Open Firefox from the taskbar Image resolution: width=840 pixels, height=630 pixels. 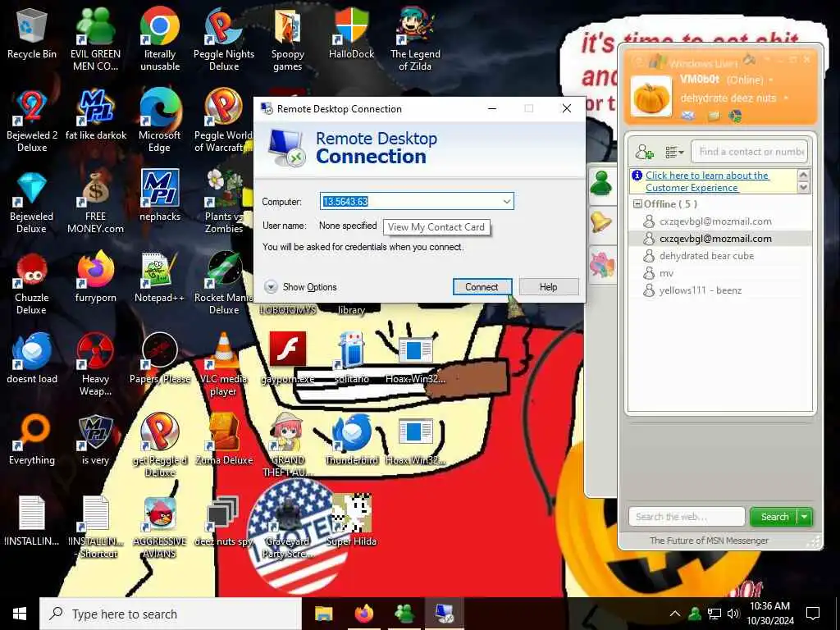click(363, 614)
